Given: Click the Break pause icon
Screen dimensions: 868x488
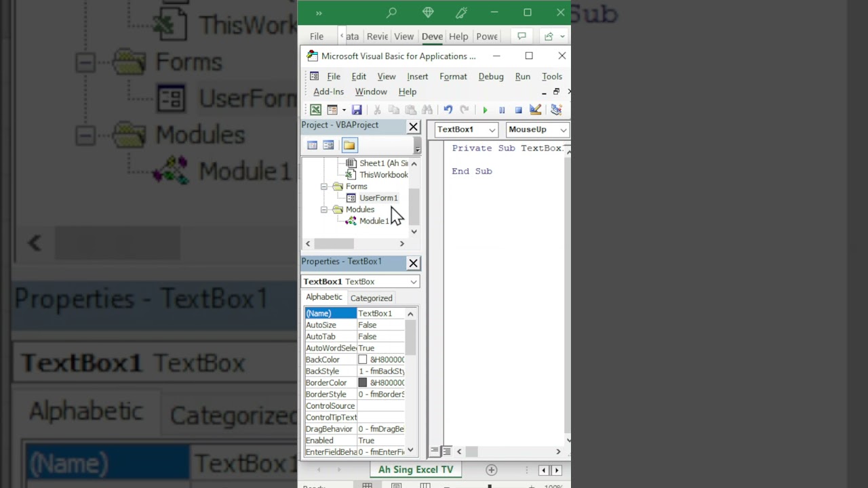Looking at the screenshot, I should (502, 110).
